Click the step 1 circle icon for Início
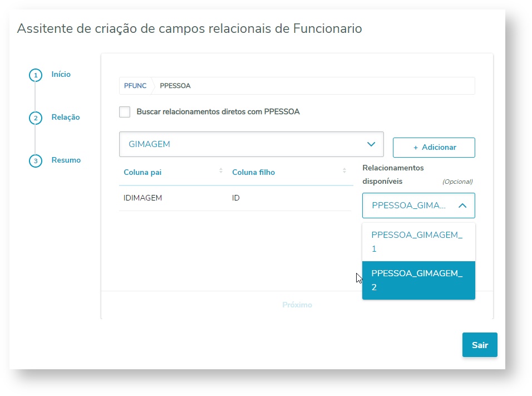The width and height of the screenshot is (532, 396). pos(36,75)
